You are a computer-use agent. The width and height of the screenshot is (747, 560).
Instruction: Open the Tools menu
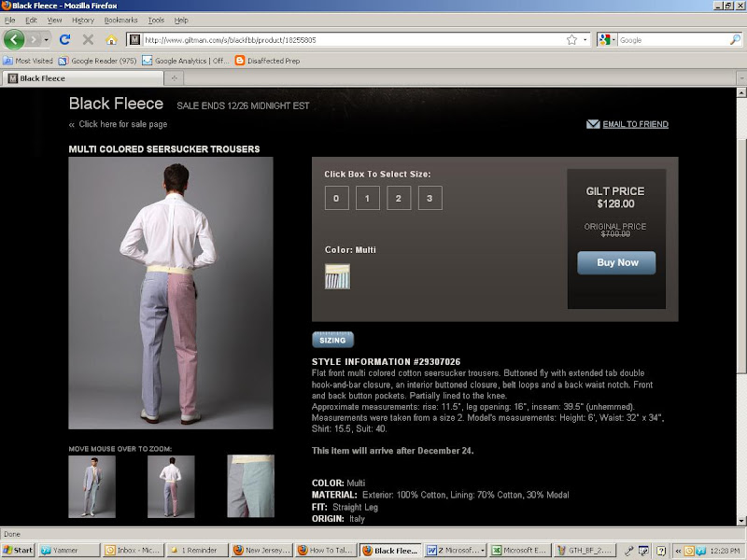coord(156,20)
